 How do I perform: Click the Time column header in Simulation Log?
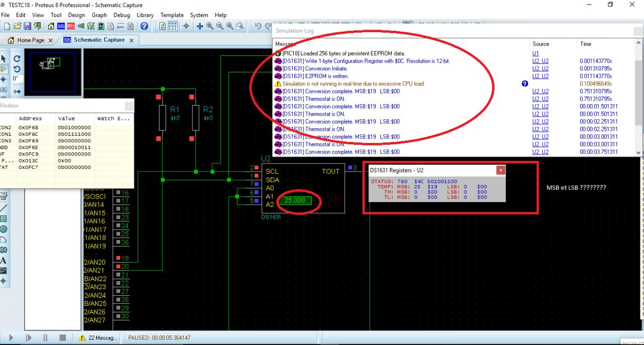[x=586, y=44]
